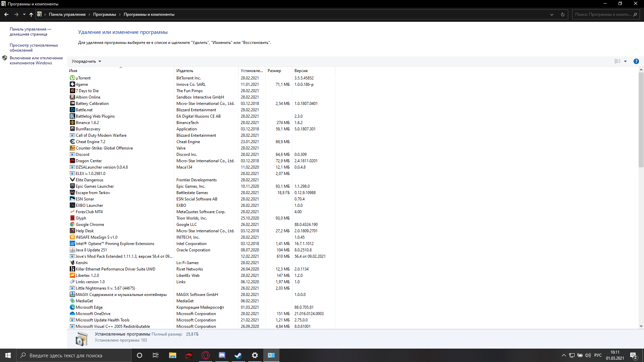Sort list by Имя column
Viewport: 644px width, 362px height.
click(x=121, y=71)
